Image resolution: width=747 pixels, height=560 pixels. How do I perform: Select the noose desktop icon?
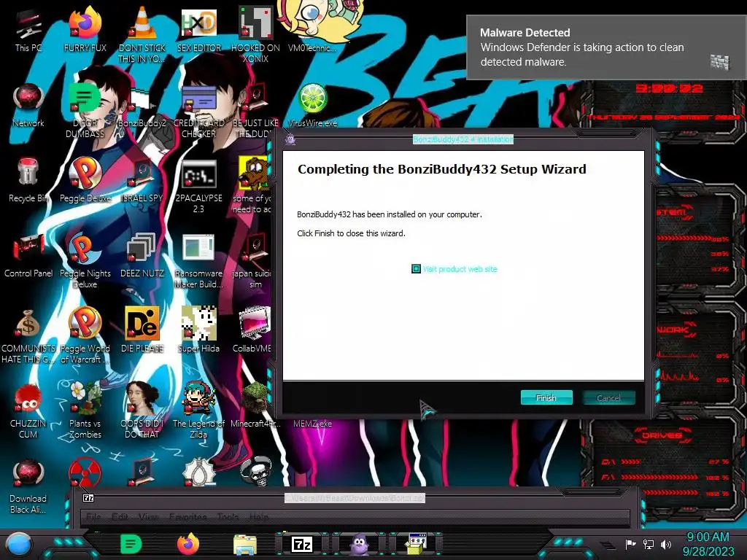tap(199, 472)
